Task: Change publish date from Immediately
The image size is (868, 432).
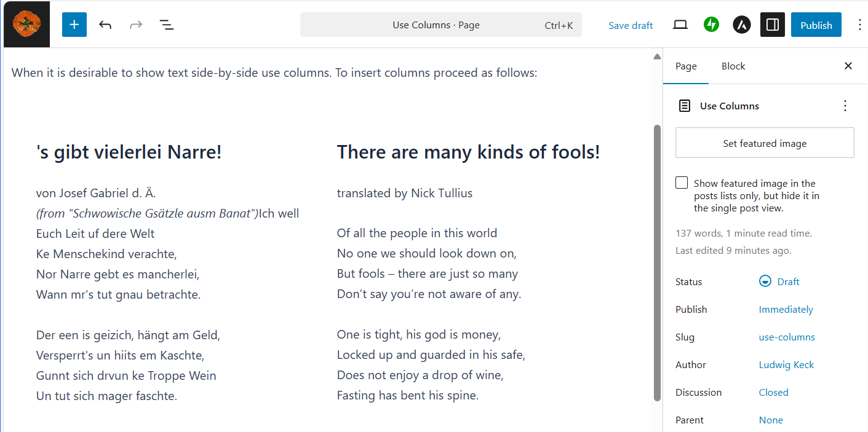Action: [x=786, y=309]
